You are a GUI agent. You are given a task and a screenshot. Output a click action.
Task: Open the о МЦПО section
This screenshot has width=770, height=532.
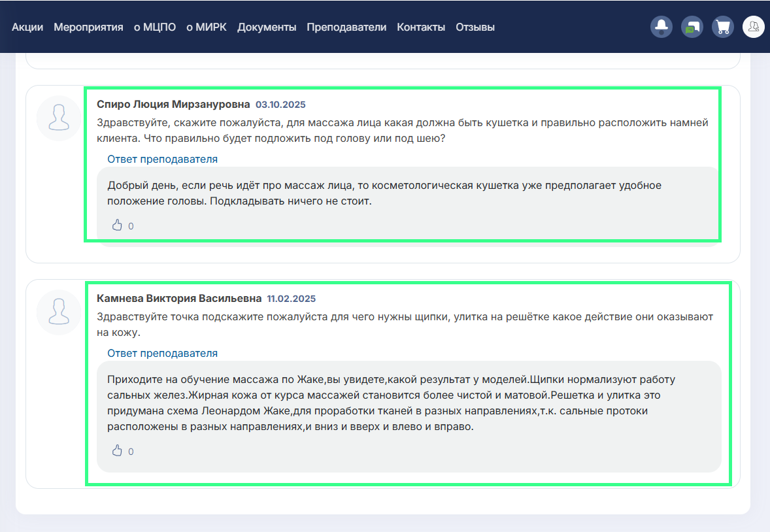[155, 27]
